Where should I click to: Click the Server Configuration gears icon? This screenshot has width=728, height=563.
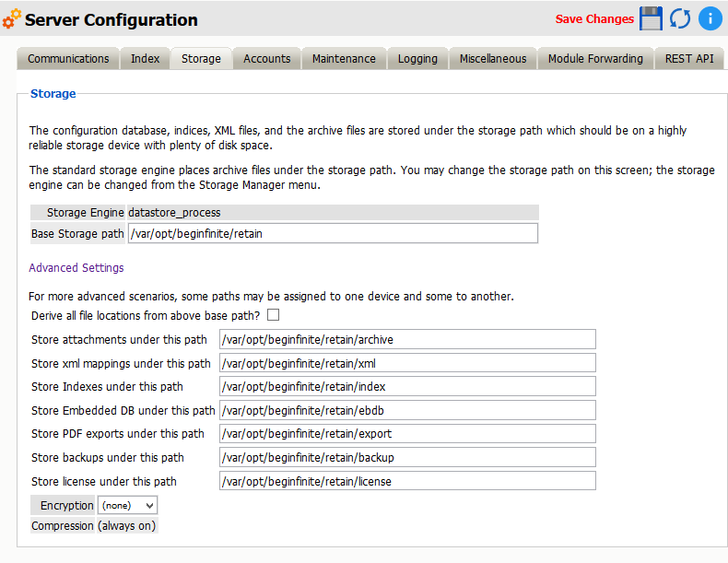point(12,19)
